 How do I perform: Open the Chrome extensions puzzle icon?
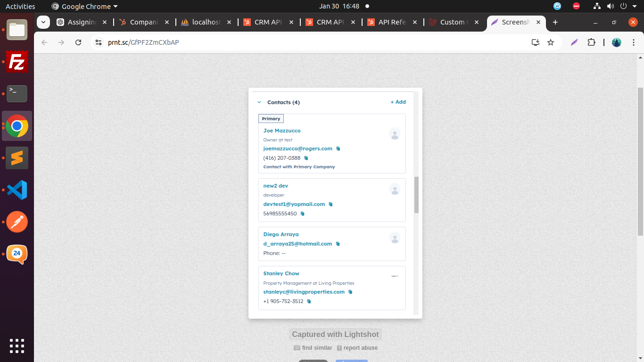click(x=591, y=42)
